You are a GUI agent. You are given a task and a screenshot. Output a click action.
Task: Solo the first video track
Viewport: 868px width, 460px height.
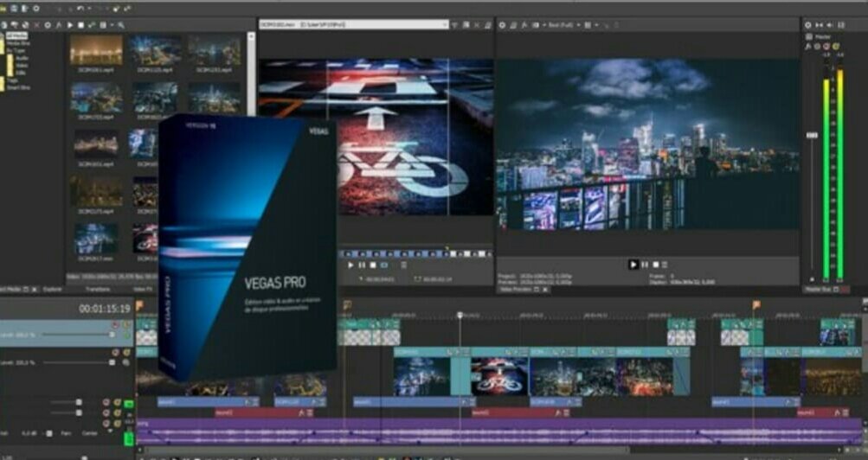(x=126, y=325)
